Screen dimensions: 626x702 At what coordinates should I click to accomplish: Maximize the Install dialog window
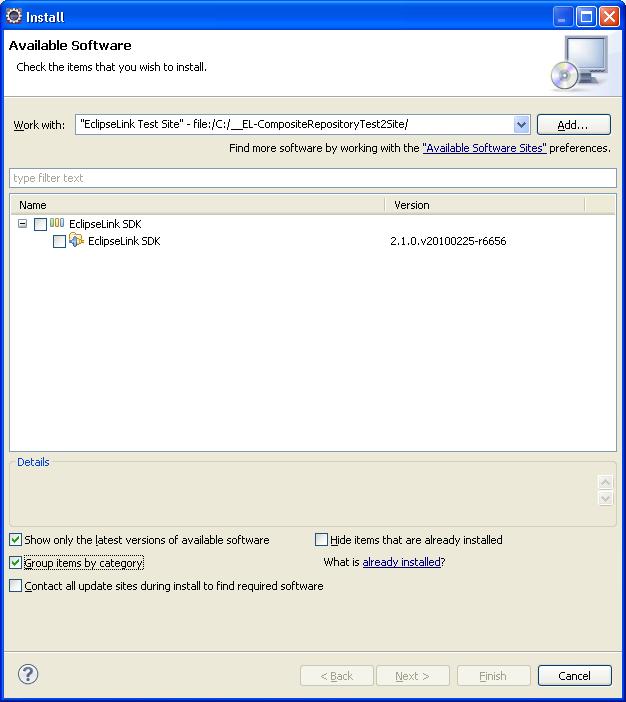pos(586,17)
